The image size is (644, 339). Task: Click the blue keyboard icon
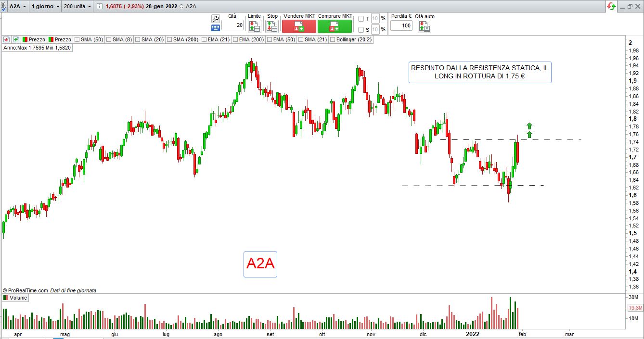point(216,28)
